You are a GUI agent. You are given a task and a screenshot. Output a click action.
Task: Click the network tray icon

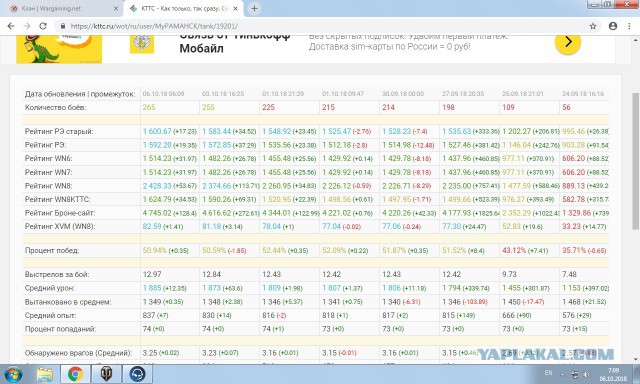point(575,374)
